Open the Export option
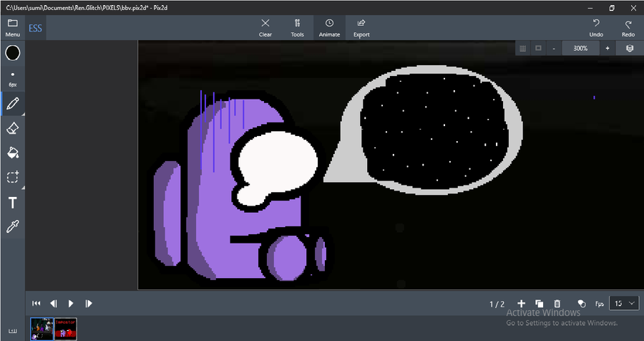 pos(361,28)
